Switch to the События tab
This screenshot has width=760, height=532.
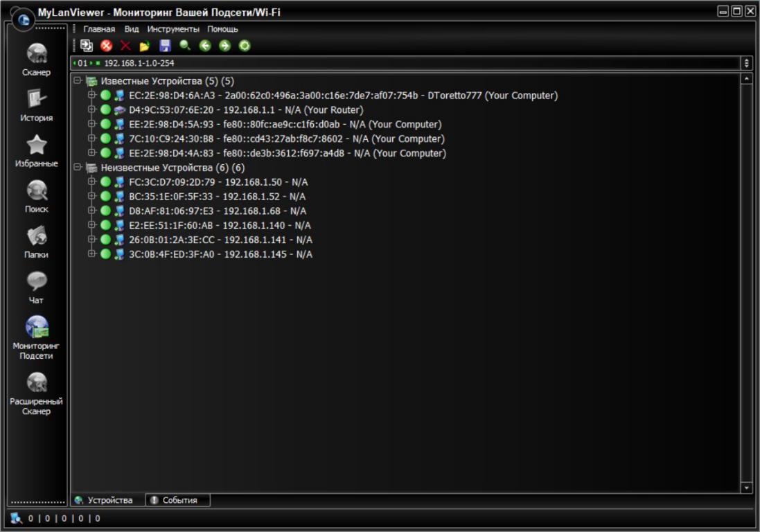click(179, 500)
